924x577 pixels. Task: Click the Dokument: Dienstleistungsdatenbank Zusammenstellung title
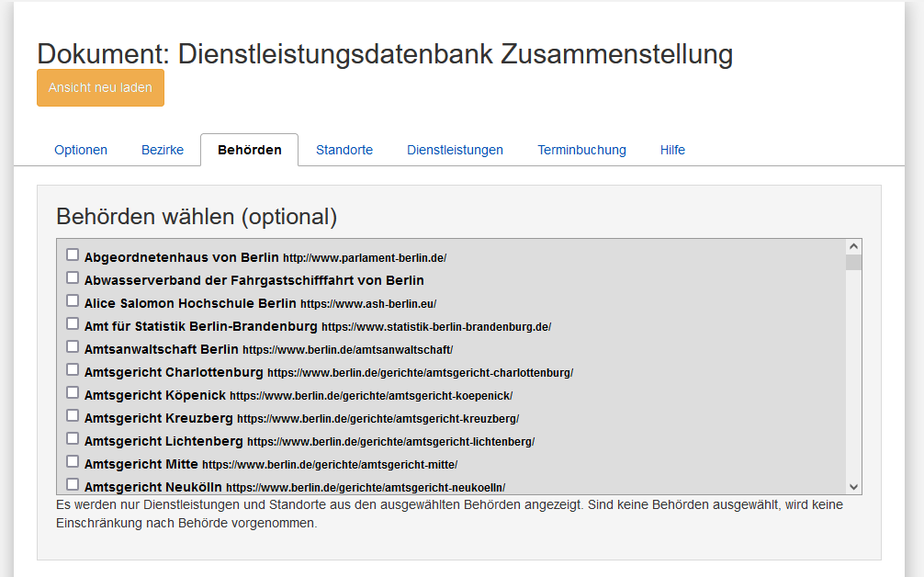[x=385, y=53]
